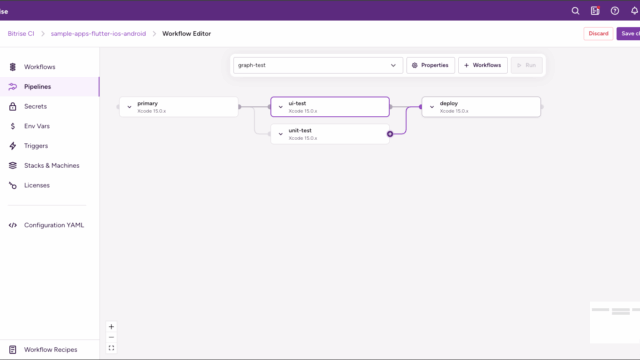Click the Run button
The image size is (640, 360).
527,65
